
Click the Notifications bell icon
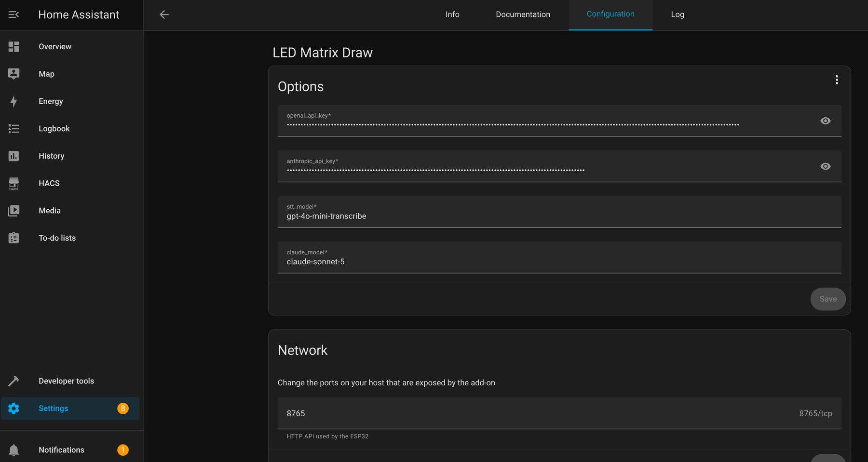[14, 450]
